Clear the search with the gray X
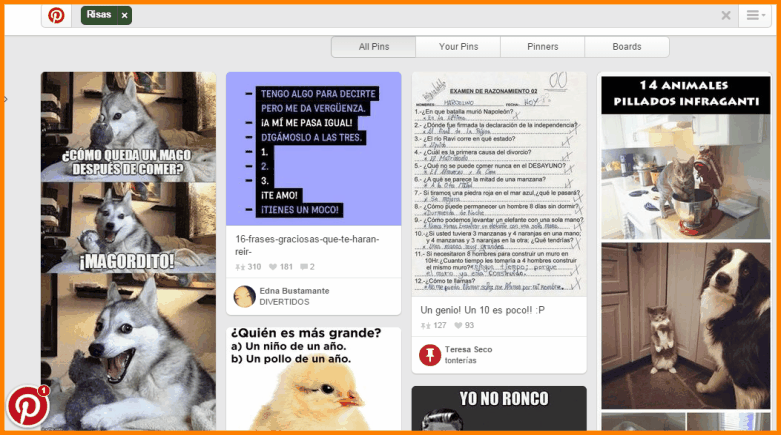This screenshot has height=435, width=781. [x=726, y=15]
